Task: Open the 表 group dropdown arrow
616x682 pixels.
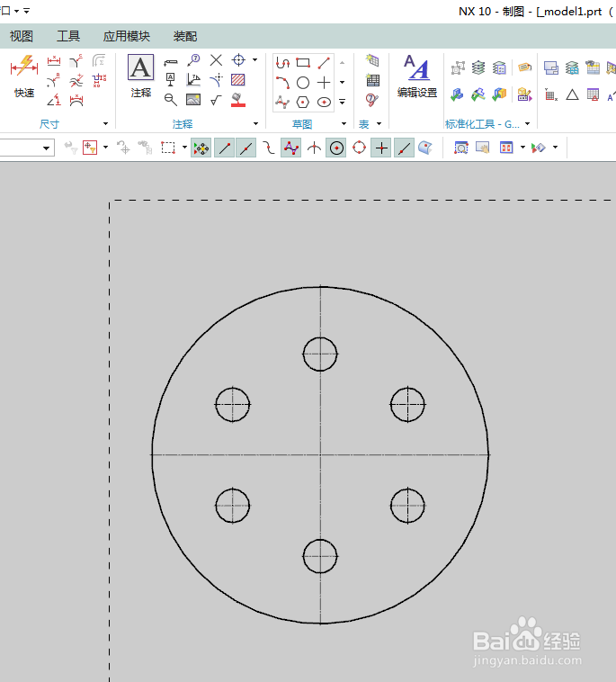Action: [379, 124]
